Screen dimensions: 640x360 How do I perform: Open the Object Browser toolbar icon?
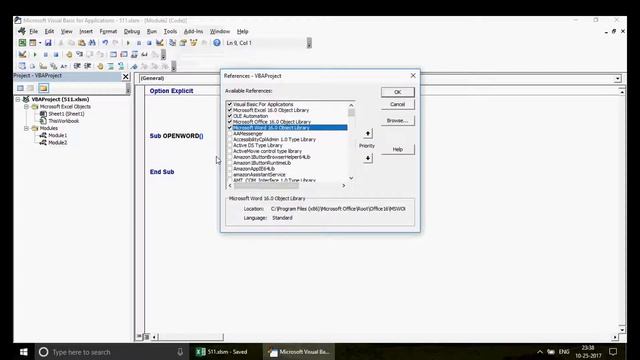click(x=193, y=43)
